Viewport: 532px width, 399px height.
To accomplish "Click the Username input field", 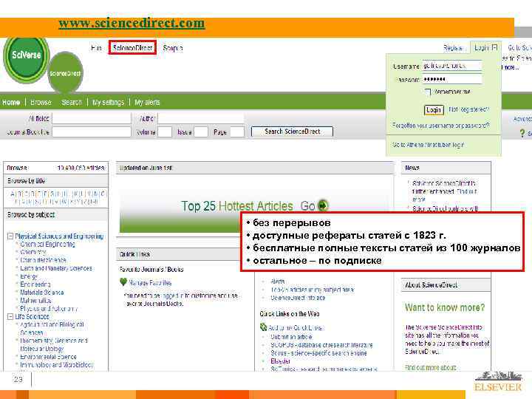I will click(x=452, y=66).
